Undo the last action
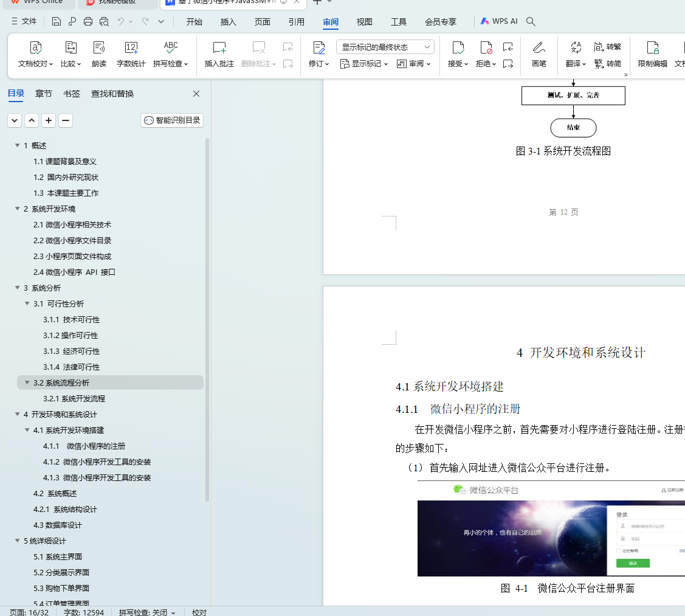Image resolution: width=685 pixels, height=616 pixels. (120, 21)
